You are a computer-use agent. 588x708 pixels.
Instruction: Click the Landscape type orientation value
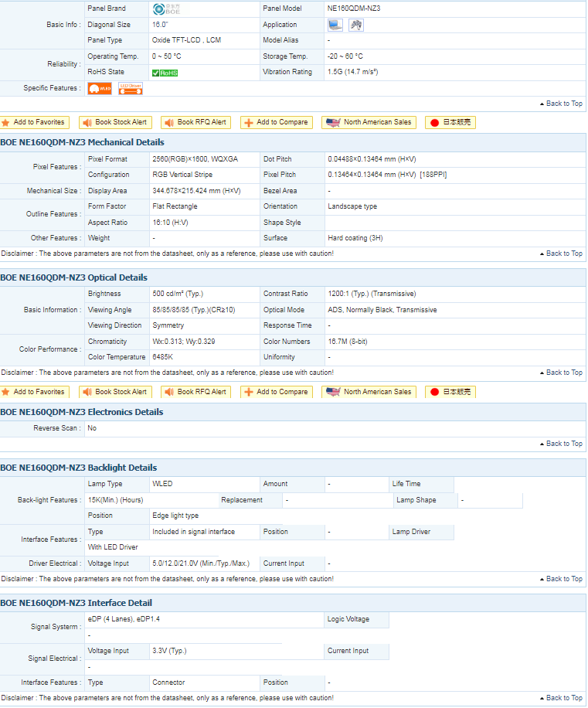(x=352, y=206)
